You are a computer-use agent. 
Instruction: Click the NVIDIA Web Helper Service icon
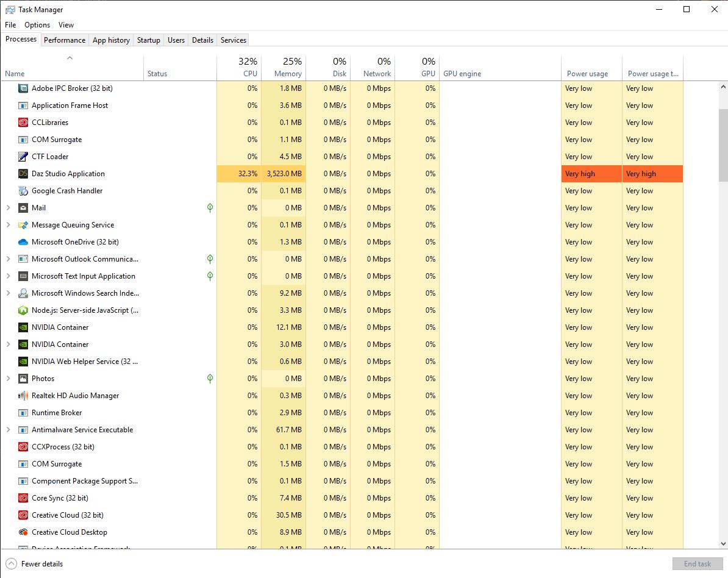23,362
